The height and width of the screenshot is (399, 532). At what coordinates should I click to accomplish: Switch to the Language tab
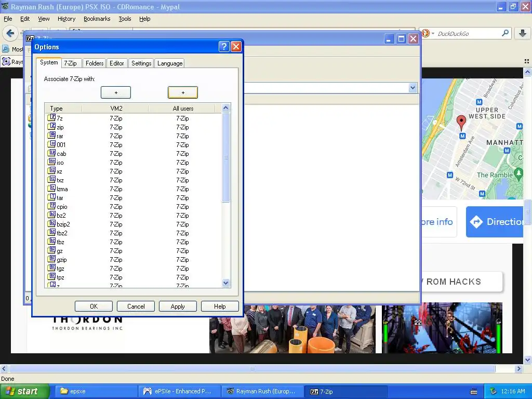pyautogui.click(x=170, y=63)
